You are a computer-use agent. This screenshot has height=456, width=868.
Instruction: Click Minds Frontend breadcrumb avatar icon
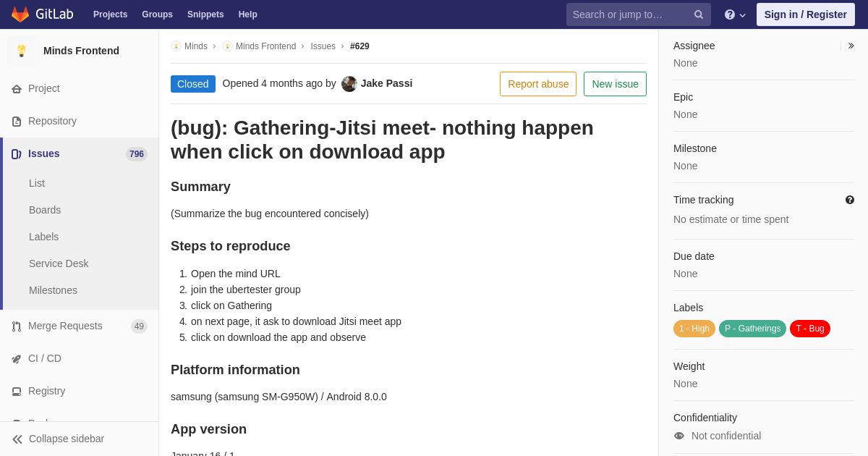(227, 46)
